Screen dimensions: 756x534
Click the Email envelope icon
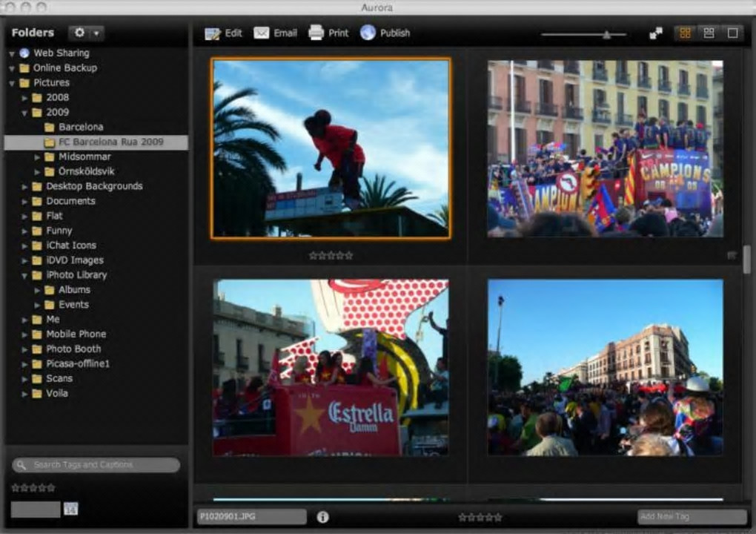coord(262,33)
